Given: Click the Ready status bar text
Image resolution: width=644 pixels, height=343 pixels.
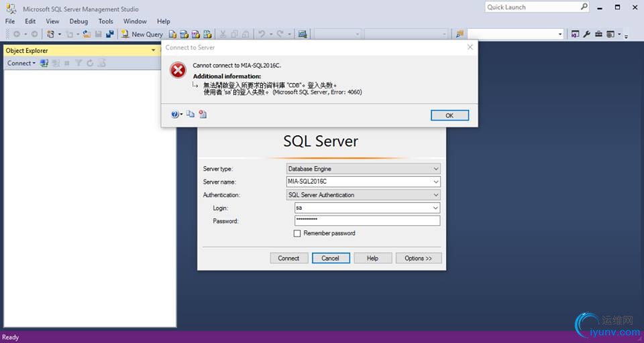Looking at the screenshot, I should pyautogui.click(x=10, y=337).
